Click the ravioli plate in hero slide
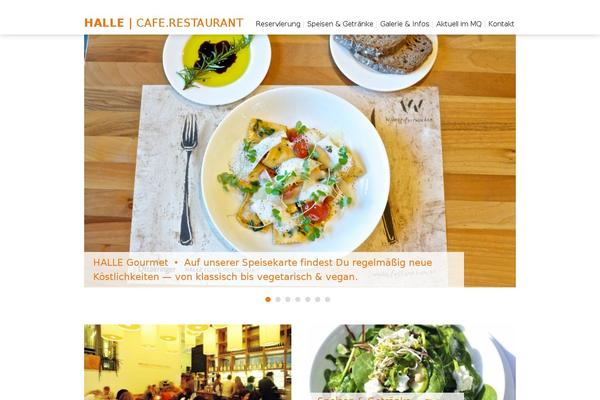The width and height of the screenshot is (600, 400). tap(295, 172)
